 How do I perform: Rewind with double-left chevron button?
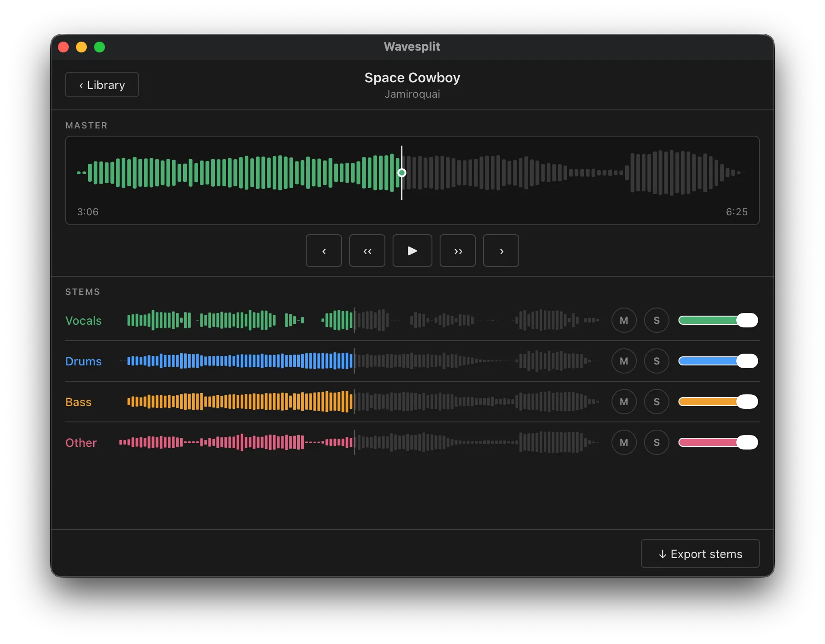pyautogui.click(x=367, y=251)
